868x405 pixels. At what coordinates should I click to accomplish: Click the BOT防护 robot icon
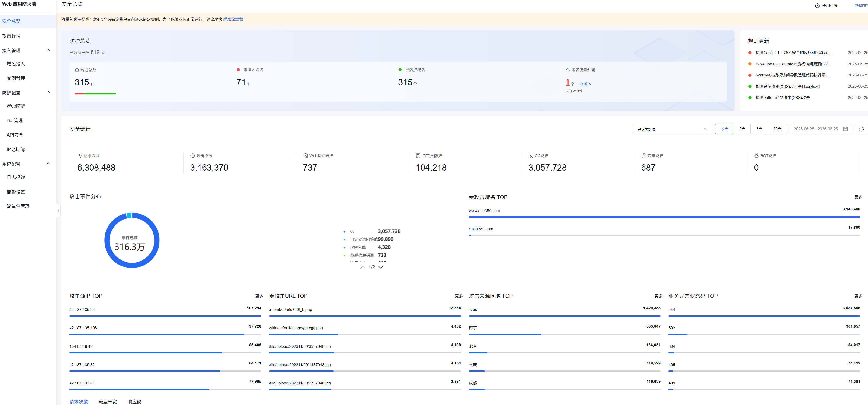(756, 156)
